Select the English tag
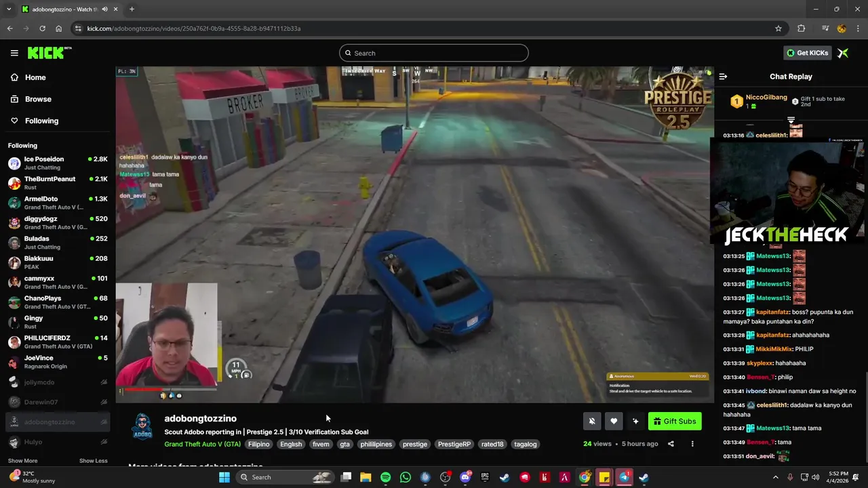This screenshot has width=868, height=488. coord(291,444)
